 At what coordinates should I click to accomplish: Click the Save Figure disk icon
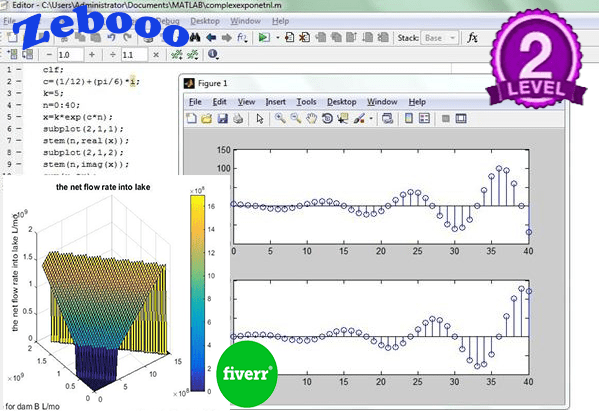point(222,118)
